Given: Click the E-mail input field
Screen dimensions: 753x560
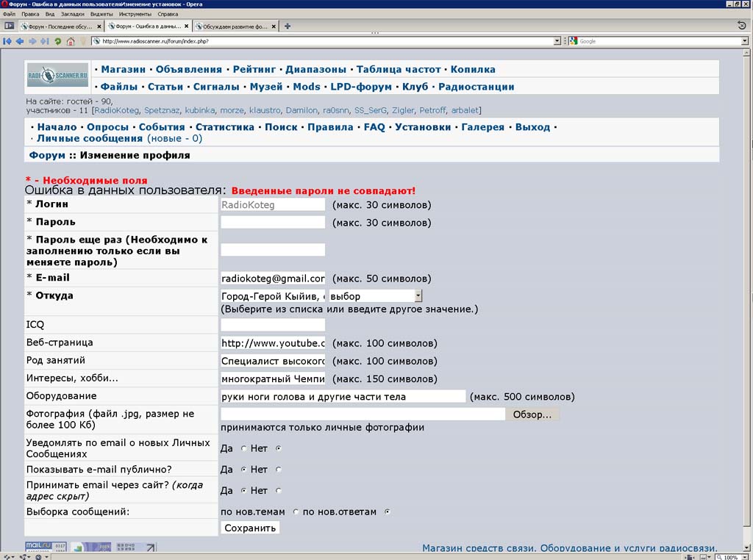Looking at the screenshot, I should (x=273, y=279).
